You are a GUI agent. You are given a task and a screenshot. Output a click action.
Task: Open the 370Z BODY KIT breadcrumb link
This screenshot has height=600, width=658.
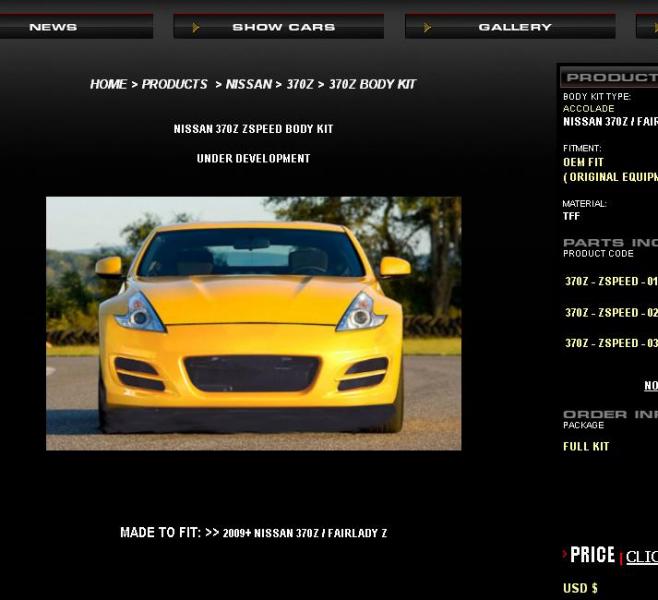click(x=373, y=84)
